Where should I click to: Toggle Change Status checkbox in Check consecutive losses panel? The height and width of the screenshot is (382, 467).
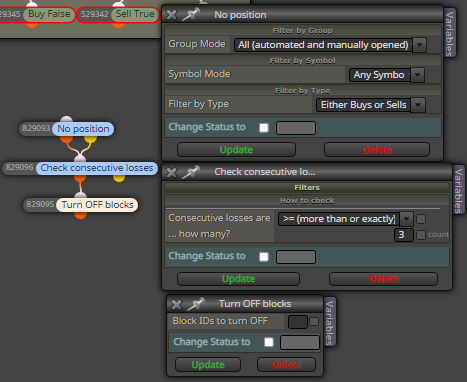point(264,257)
